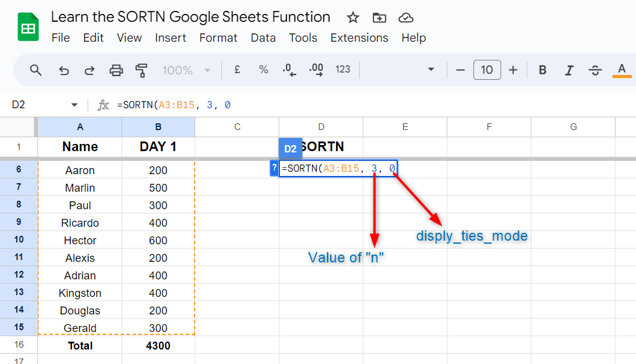
Task: Open the Edit menu
Action: [x=93, y=37]
